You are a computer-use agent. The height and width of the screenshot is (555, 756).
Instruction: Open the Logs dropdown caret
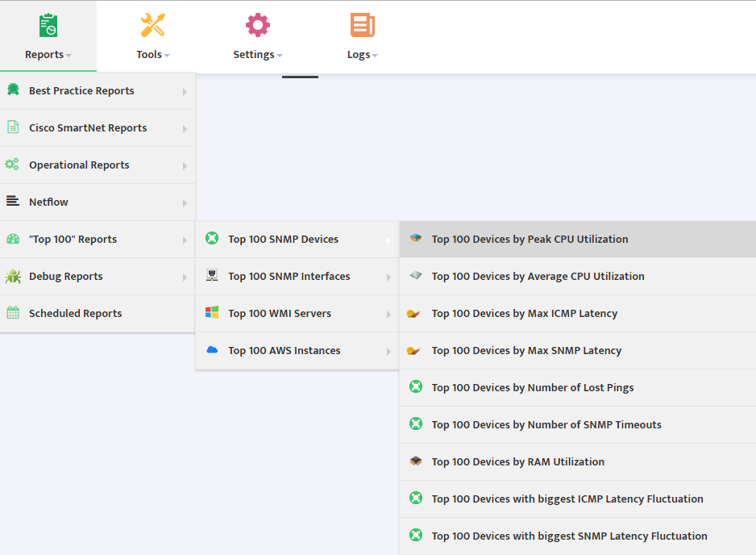pyautogui.click(x=375, y=56)
